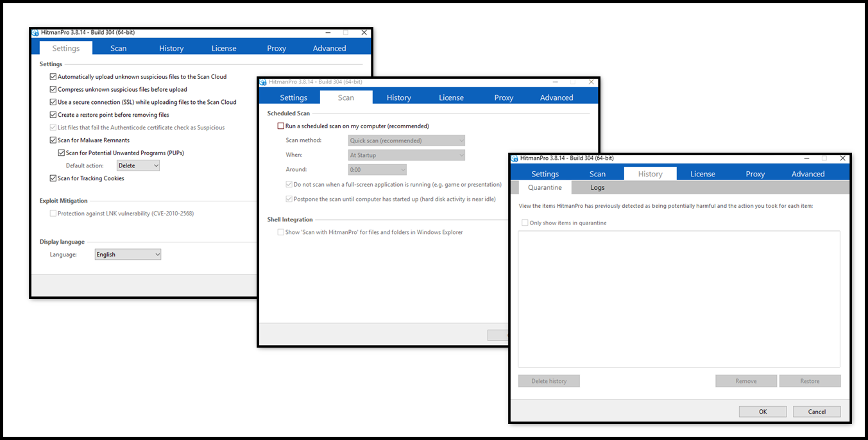The height and width of the screenshot is (440, 868).
Task: Open the Default action dropdown showing Delete
Action: pos(138,165)
